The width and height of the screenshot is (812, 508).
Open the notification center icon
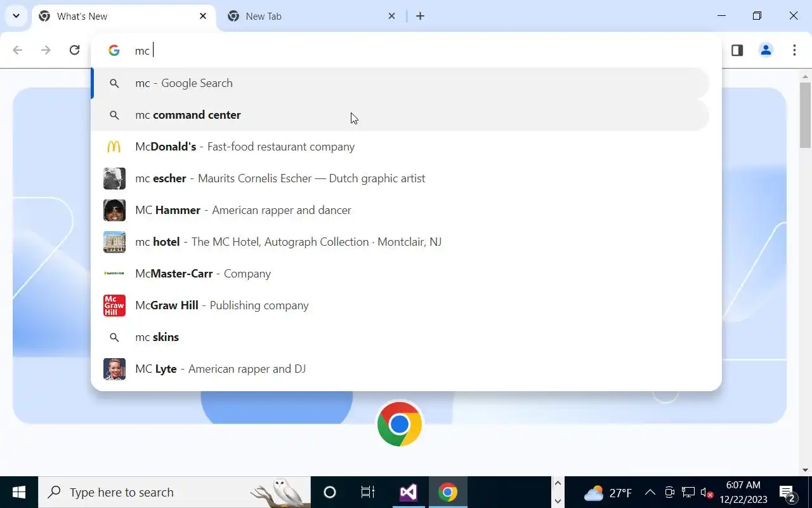coord(787,493)
